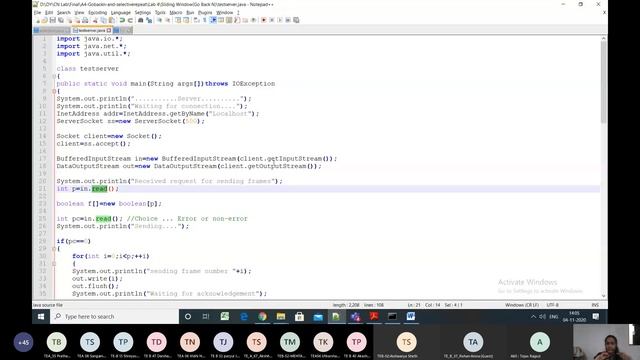Viewport: 640px width, 360px height.
Task: Open Microsoft Word from the taskbar
Action: 411,316
